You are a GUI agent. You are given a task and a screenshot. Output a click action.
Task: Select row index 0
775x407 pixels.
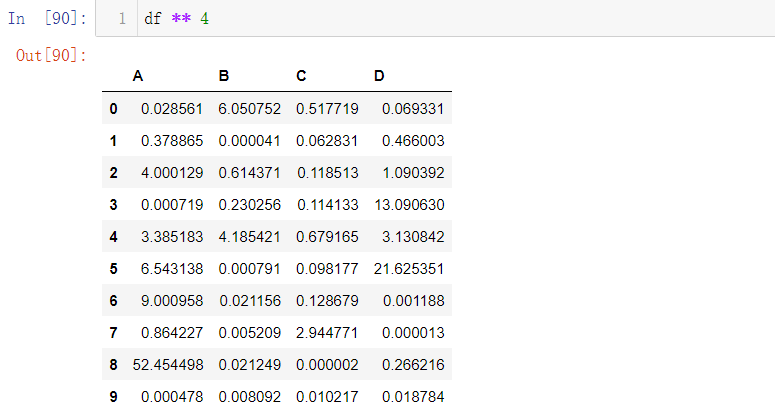click(113, 109)
